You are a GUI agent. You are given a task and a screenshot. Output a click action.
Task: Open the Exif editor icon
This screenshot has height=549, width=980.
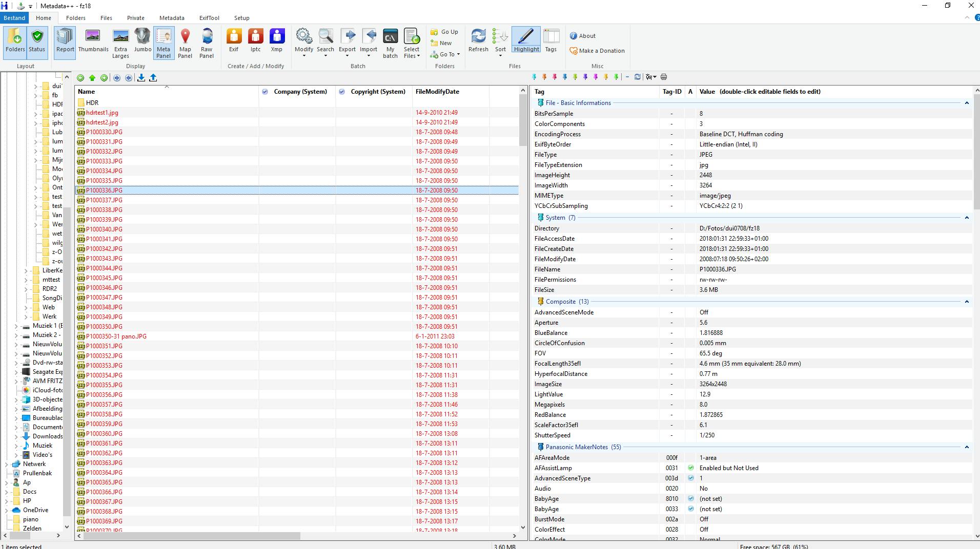tap(234, 40)
